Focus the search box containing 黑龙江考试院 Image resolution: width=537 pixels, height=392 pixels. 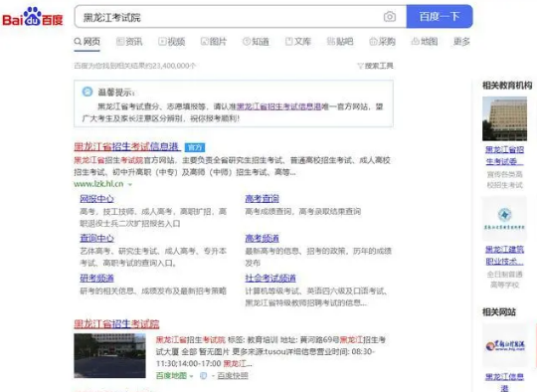click(240, 17)
